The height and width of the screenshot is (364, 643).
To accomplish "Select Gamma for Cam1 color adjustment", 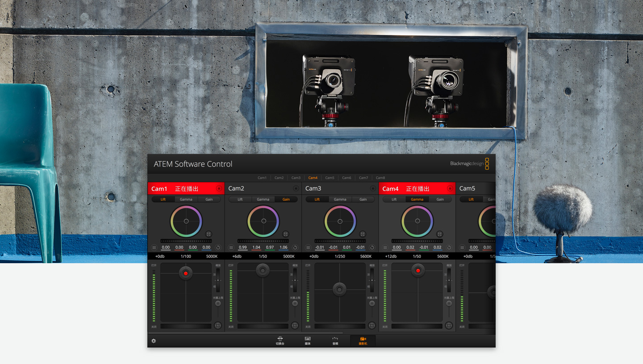I will 186,199.
